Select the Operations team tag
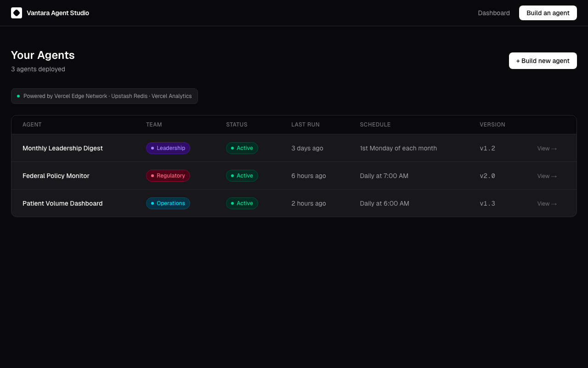588x368 pixels. [168, 203]
